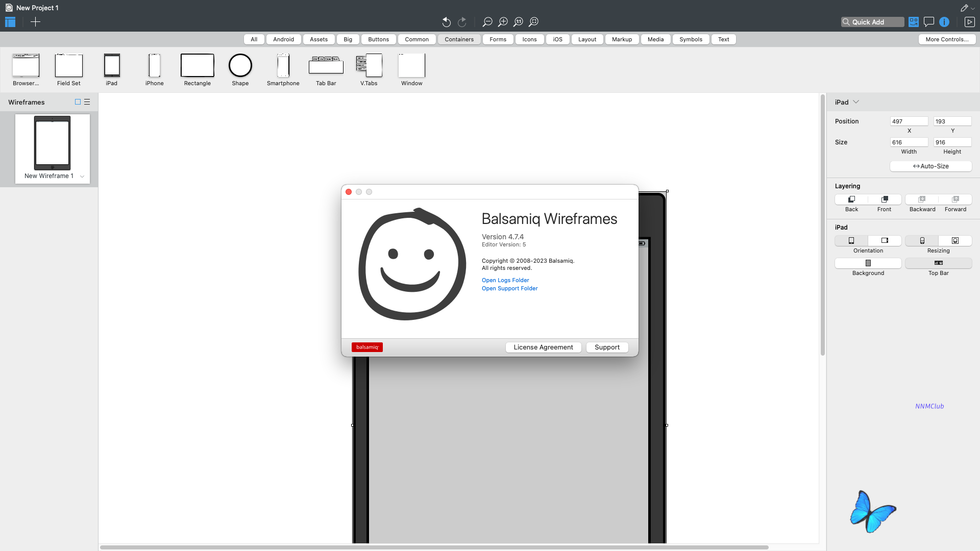This screenshot has height=551, width=980.
Task: Open the More Controls... menu
Action: pyautogui.click(x=947, y=39)
